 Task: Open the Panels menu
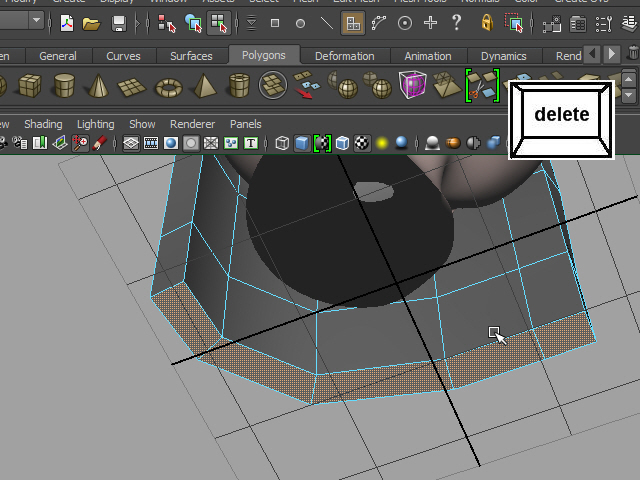point(246,124)
